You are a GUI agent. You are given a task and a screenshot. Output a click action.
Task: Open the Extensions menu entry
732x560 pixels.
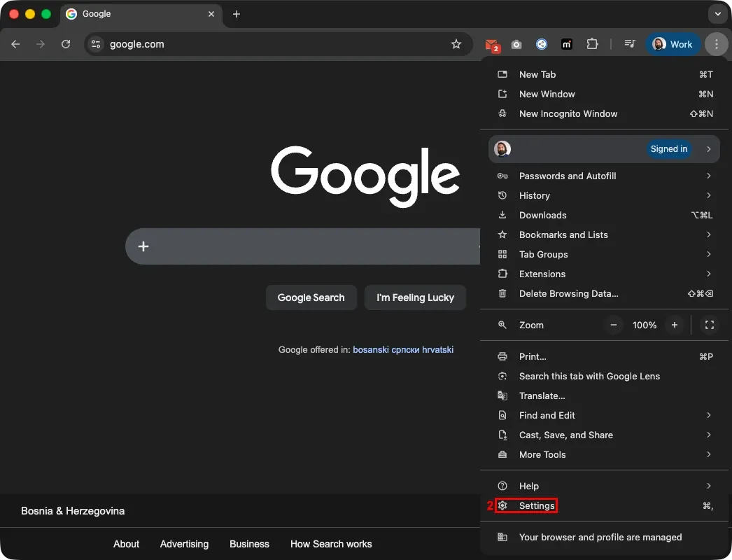(x=604, y=274)
